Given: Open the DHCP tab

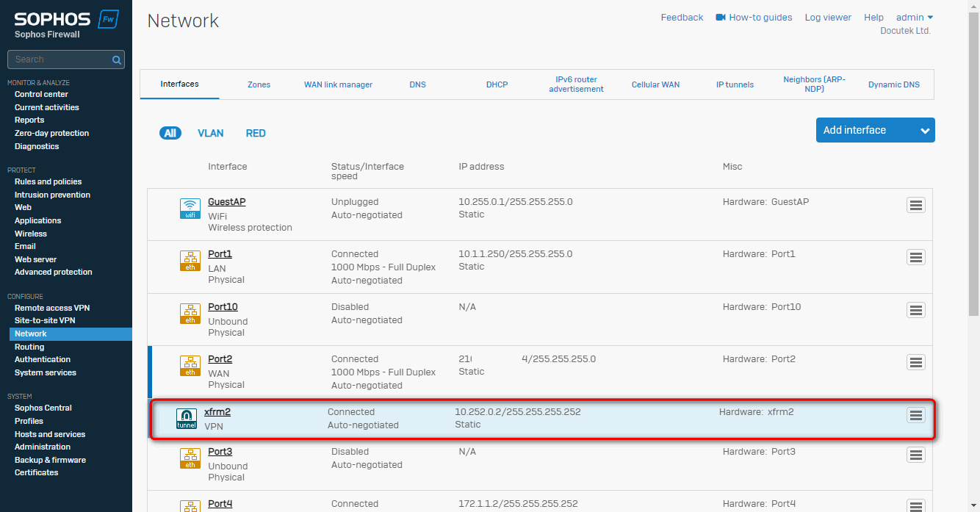Looking at the screenshot, I should coord(497,84).
